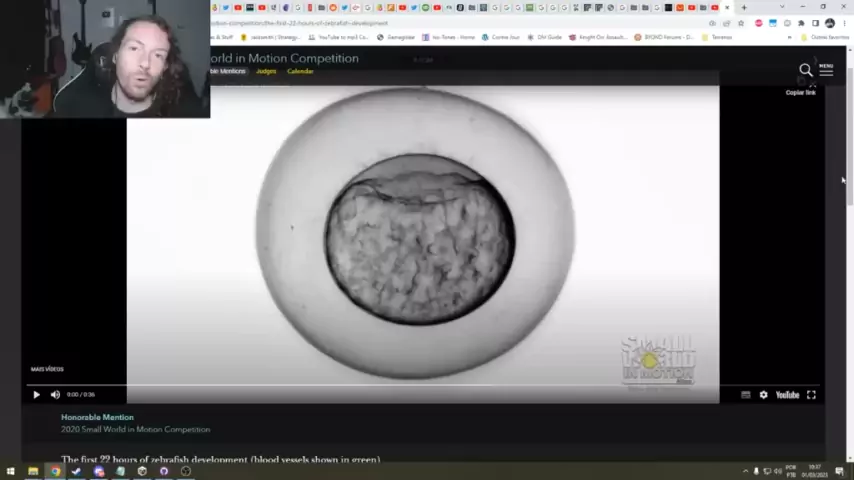The height and width of the screenshot is (480, 854).
Task: Expand the bookmarks overflow chevron
Action: tap(790, 37)
